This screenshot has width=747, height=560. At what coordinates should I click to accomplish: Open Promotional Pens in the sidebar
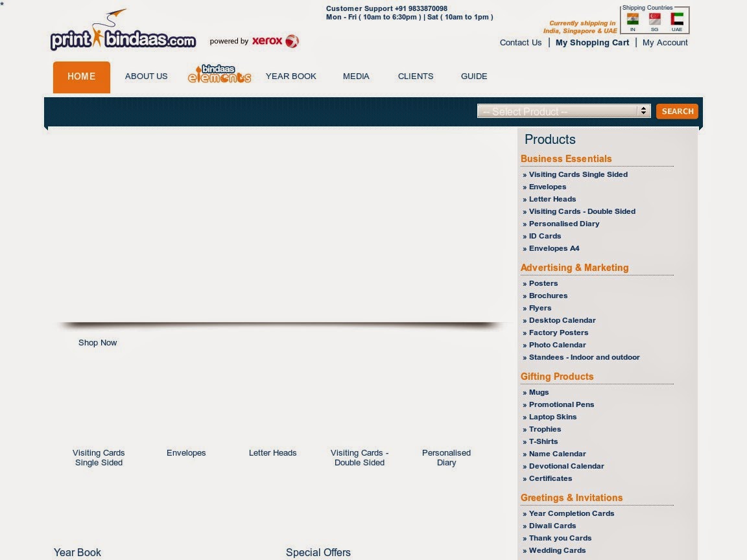(561, 404)
